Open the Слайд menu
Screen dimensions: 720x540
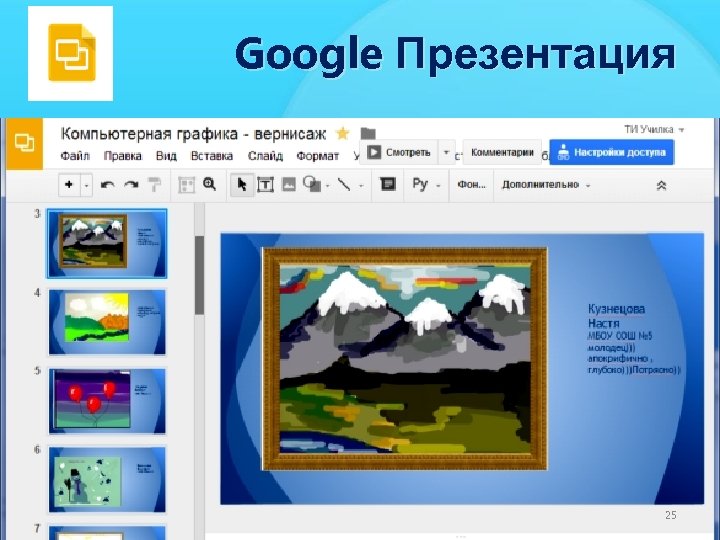pos(265,156)
